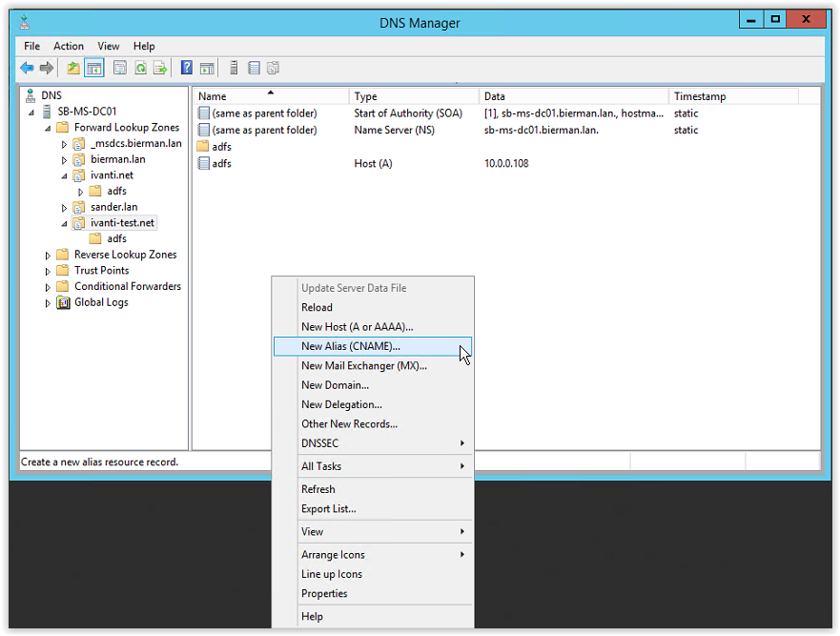The width and height of the screenshot is (840, 636).
Task: Expand the sander.lan zone
Action: coord(64,208)
